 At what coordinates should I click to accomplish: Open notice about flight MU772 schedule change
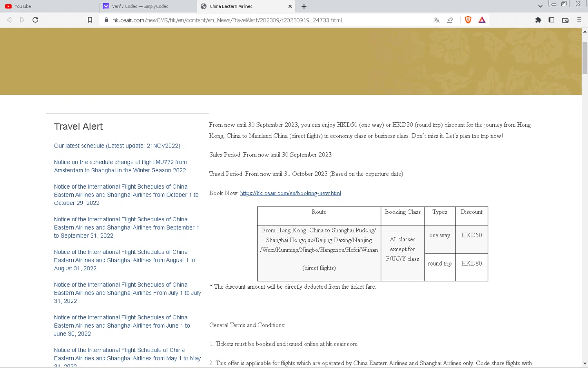pos(120,166)
